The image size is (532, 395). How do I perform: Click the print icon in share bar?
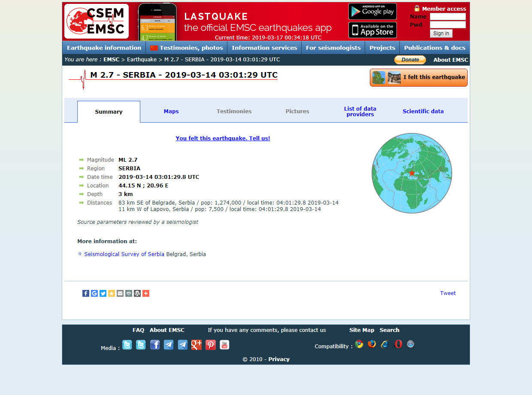129,293
